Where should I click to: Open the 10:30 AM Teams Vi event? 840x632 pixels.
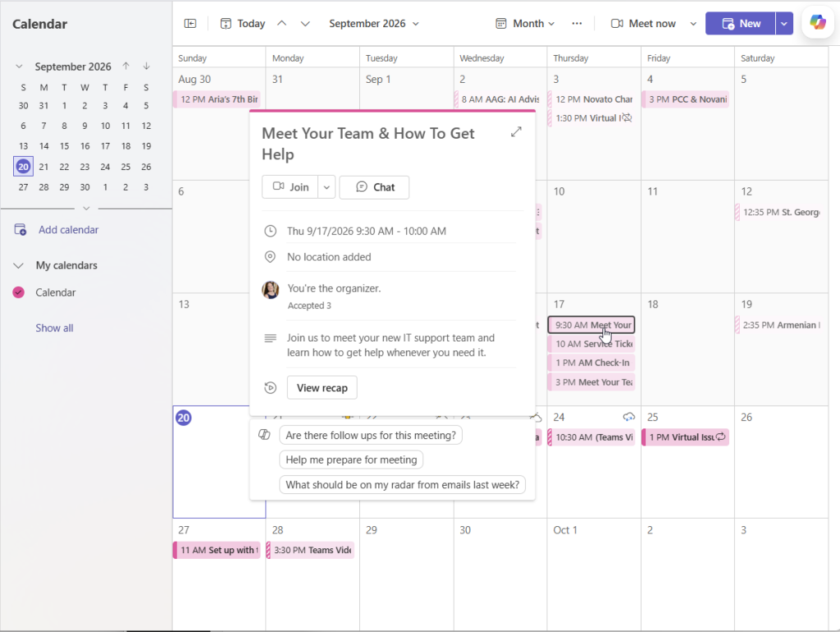(591, 437)
